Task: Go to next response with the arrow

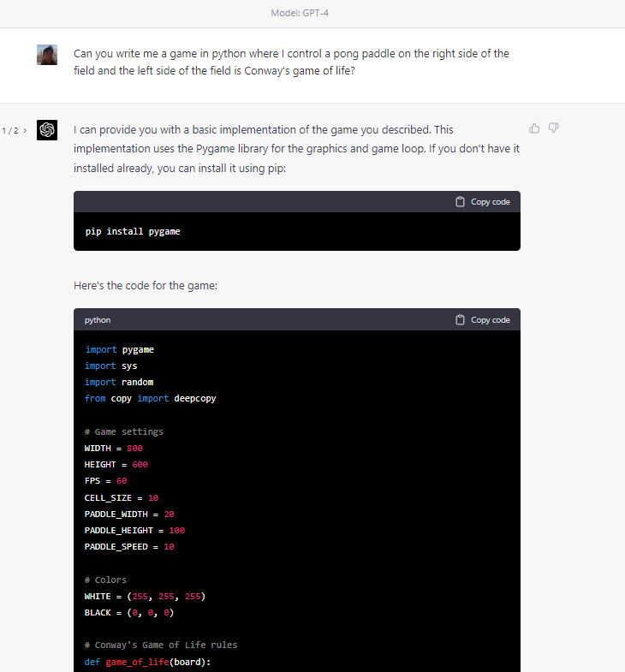Action: tap(25, 130)
